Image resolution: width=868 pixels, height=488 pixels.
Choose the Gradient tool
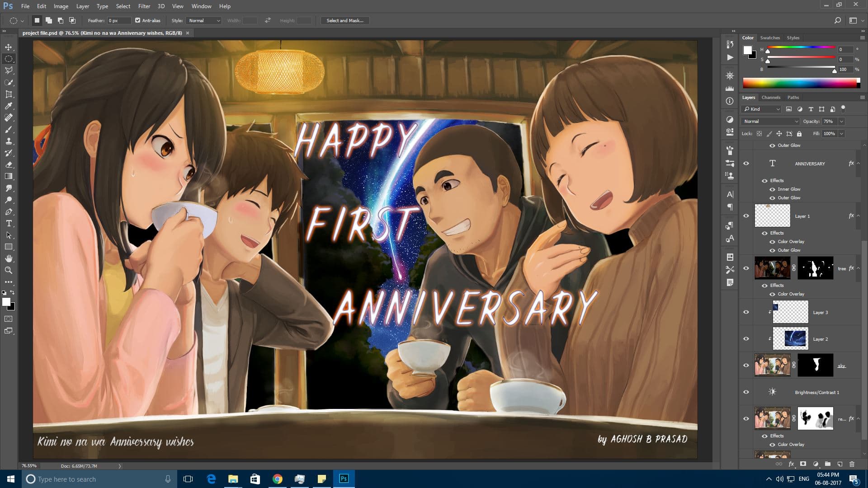click(x=8, y=176)
